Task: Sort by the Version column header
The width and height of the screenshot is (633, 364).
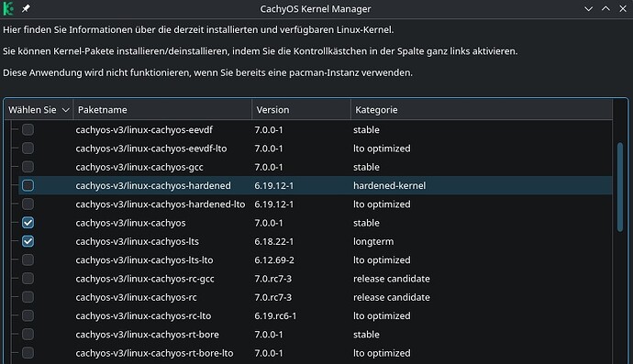Action: pos(301,110)
